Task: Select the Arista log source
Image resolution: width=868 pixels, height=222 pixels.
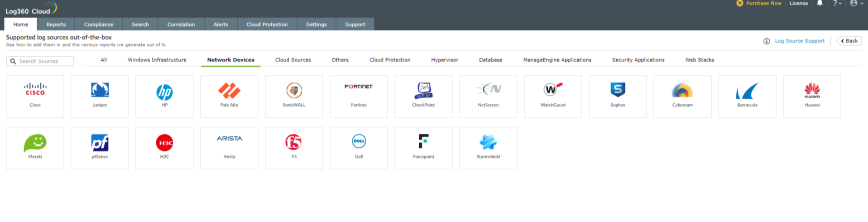Action: (x=229, y=148)
